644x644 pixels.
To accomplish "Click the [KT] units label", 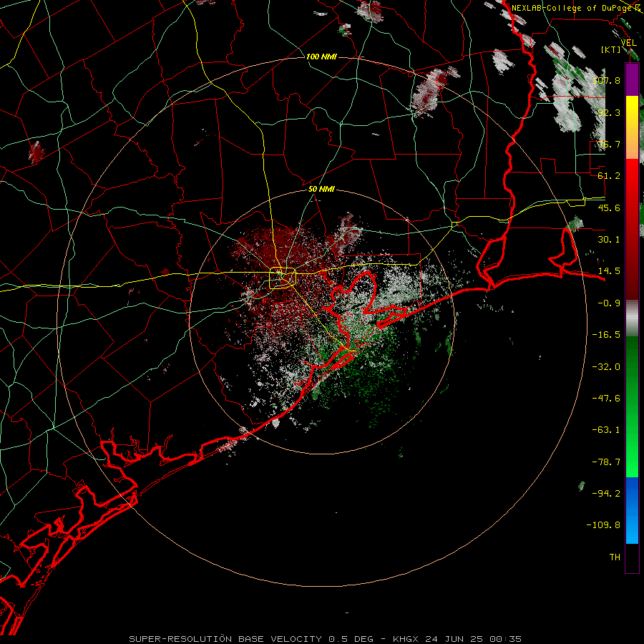I will tap(610, 49).
